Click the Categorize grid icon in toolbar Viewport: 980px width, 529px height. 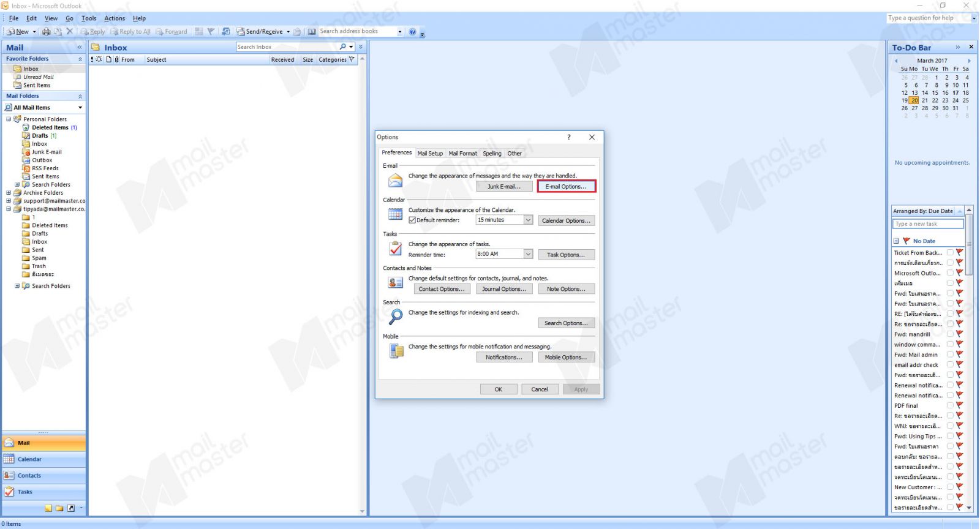coord(199,31)
